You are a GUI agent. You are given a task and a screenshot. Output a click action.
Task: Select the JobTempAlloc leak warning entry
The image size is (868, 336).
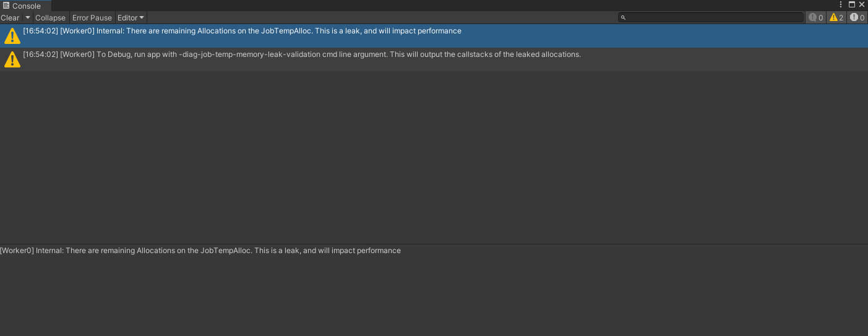[434, 36]
